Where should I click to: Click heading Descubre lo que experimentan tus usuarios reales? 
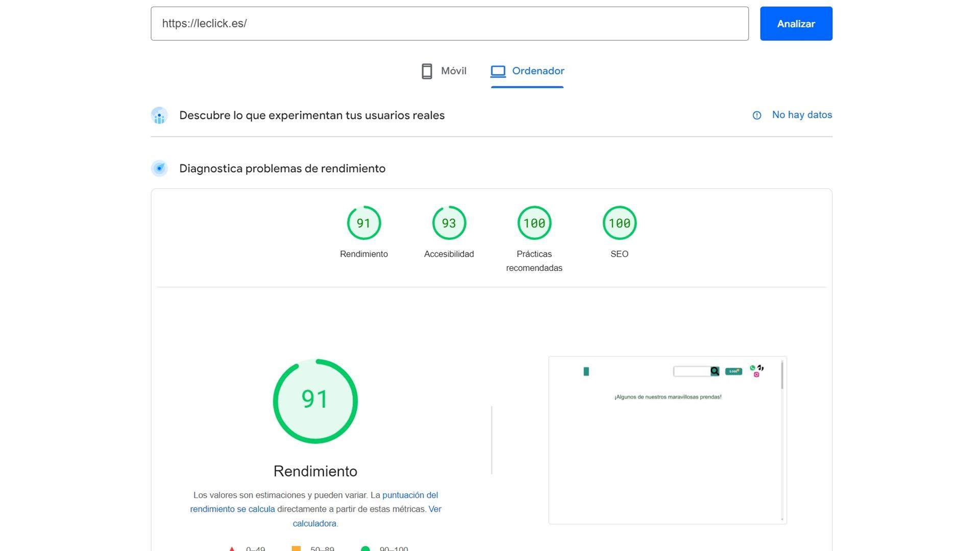coord(312,115)
